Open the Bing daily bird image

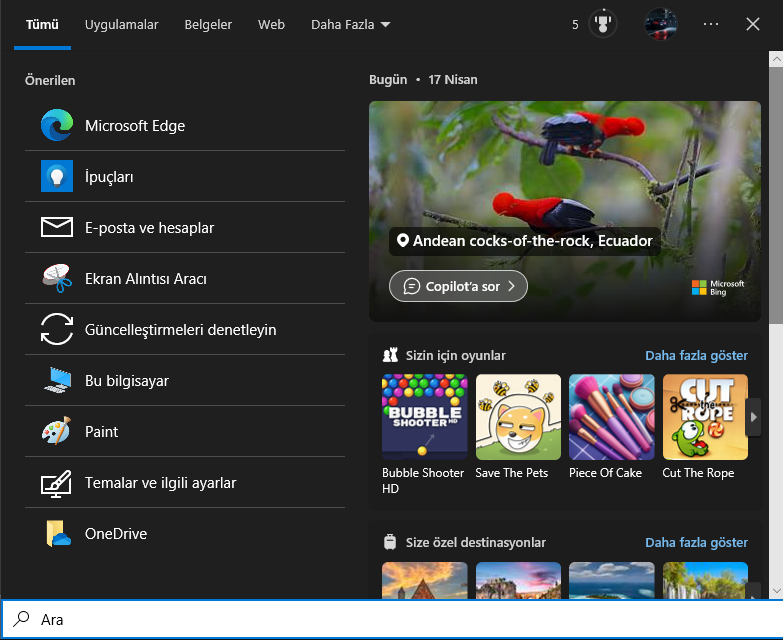pyautogui.click(x=565, y=165)
